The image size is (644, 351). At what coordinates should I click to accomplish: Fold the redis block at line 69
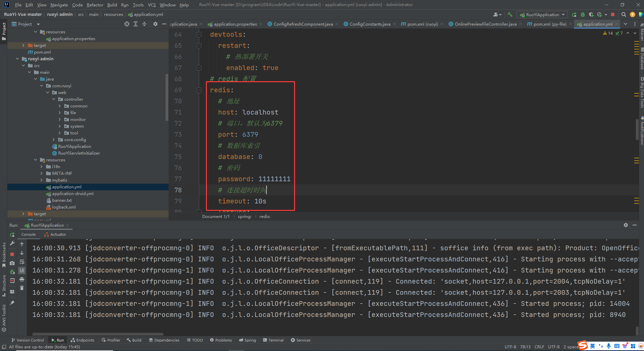coord(199,90)
